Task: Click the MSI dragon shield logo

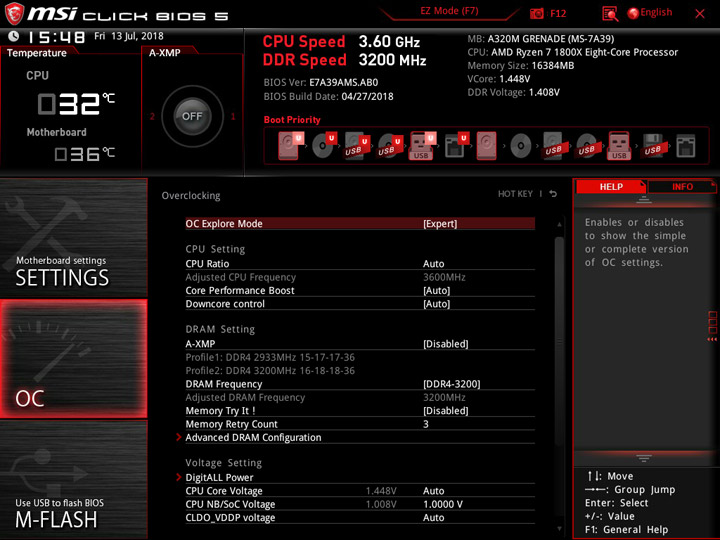Action: point(14,14)
